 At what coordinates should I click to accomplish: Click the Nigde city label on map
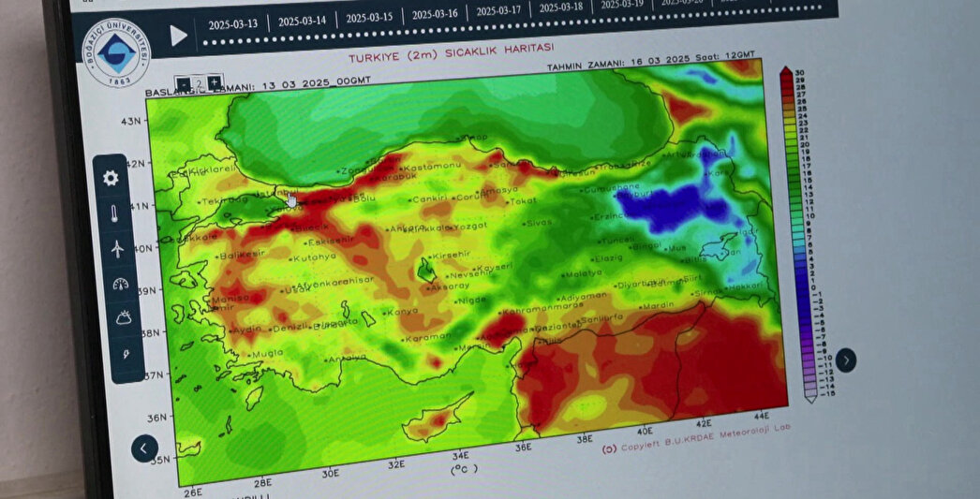[470, 301]
